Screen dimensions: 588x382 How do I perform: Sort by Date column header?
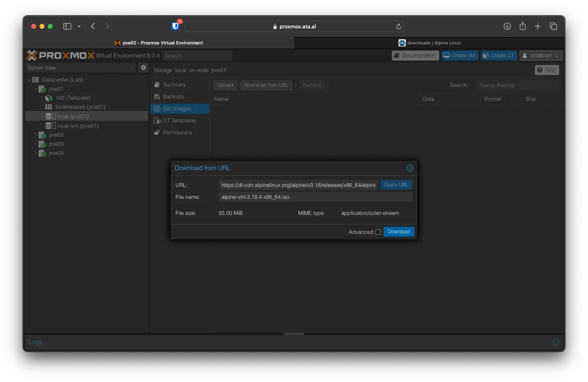tap(449, 99)
